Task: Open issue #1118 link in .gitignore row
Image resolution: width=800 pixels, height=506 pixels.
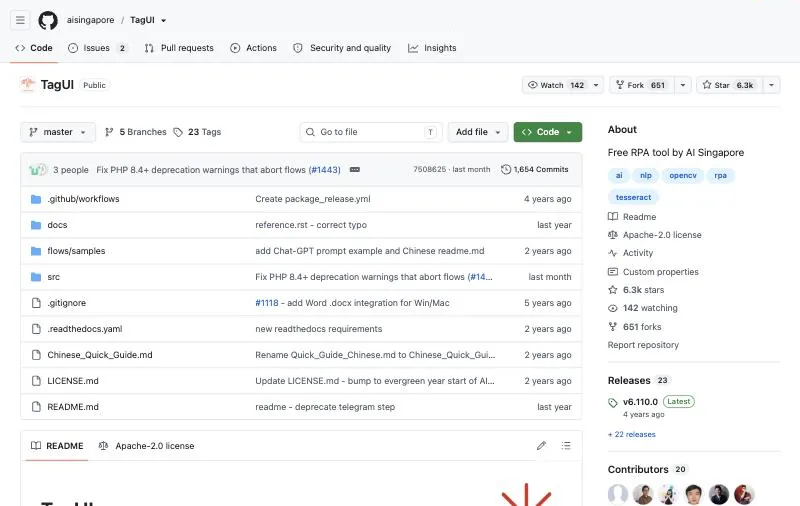Action: tap(267, 303)
